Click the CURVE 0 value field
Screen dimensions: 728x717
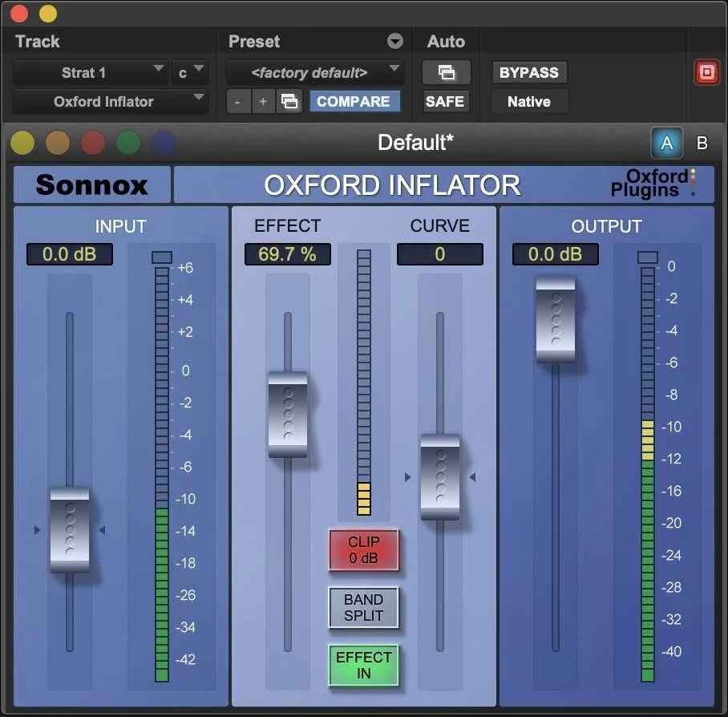coord(440,254)
